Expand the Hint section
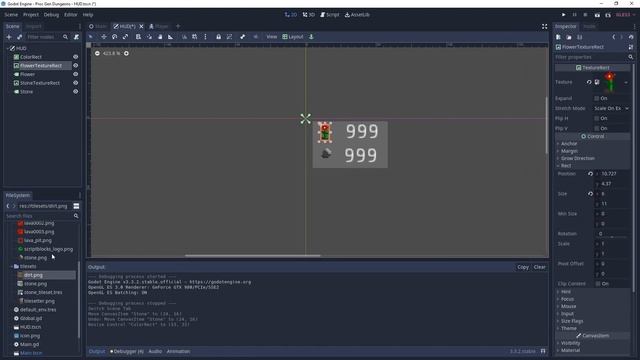 point(566,292)
